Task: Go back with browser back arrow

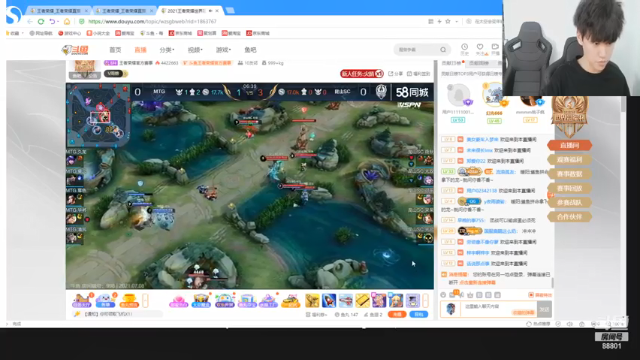Action: pyautogui.click(x=30, y=21)
